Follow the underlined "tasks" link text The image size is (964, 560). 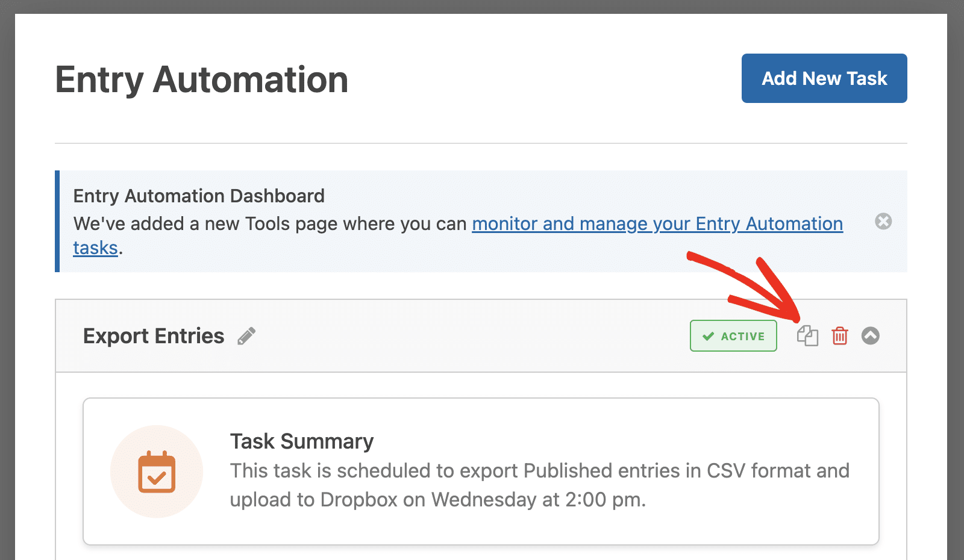[95, 247]
